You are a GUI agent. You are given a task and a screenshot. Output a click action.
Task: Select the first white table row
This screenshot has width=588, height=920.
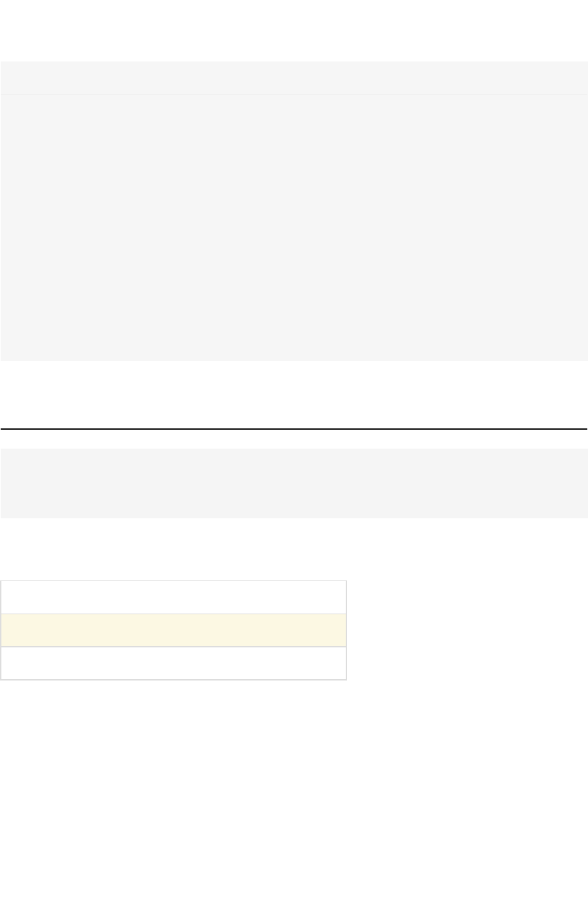pos(173,598)
